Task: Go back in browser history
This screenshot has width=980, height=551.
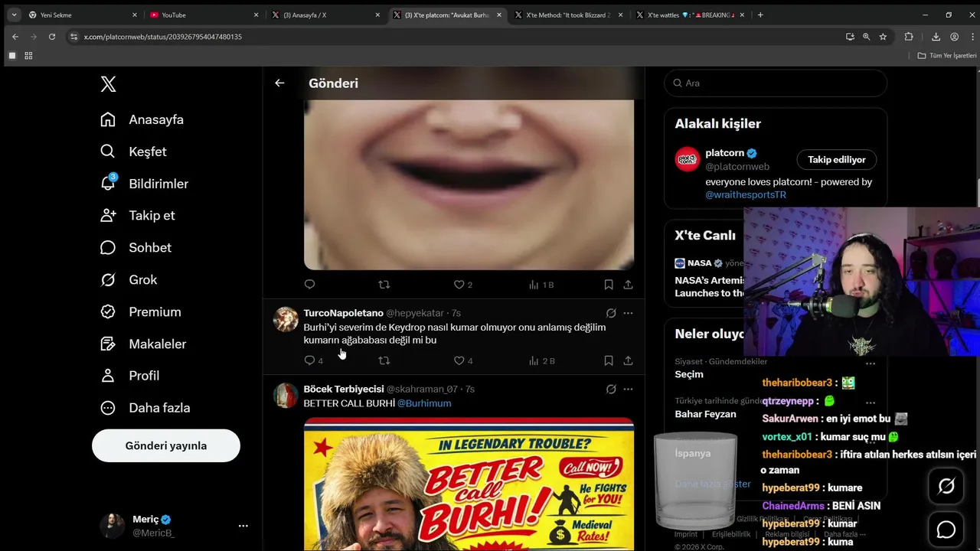Action: point(15,37)
